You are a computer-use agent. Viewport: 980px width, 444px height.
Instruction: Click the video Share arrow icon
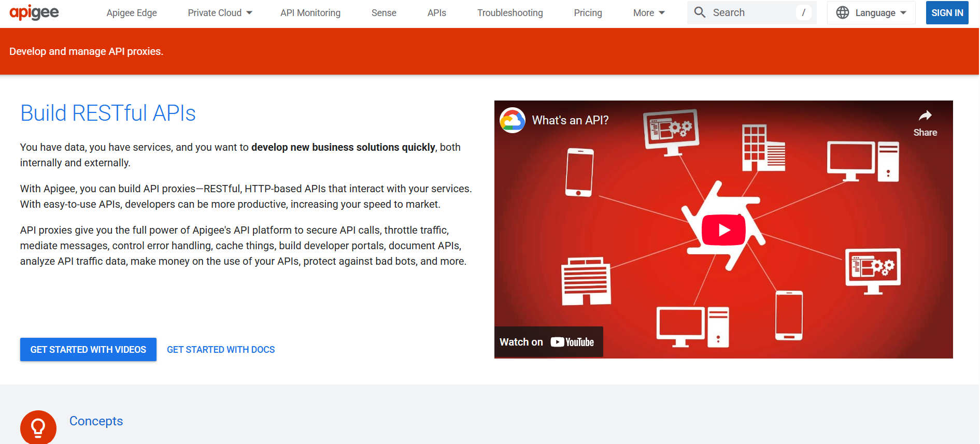(x=925, y=116)
